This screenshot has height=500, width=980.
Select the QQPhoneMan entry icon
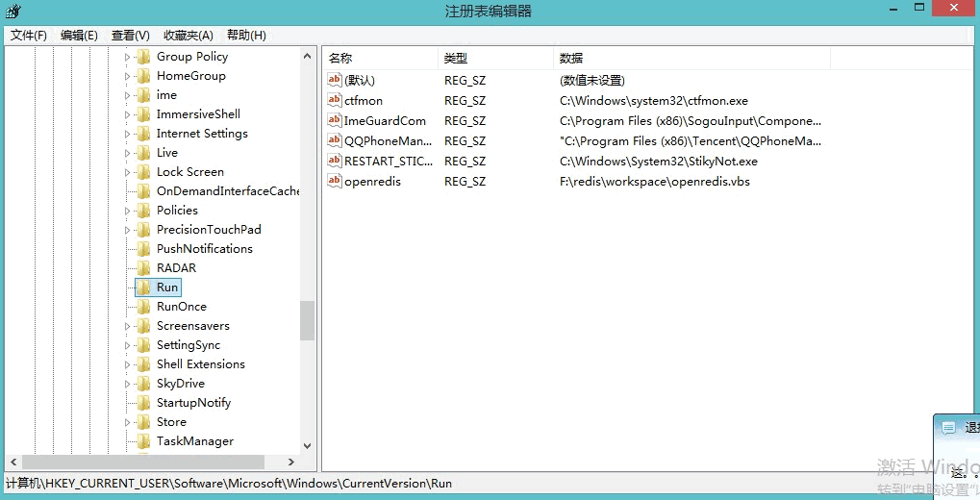(335, 141)
